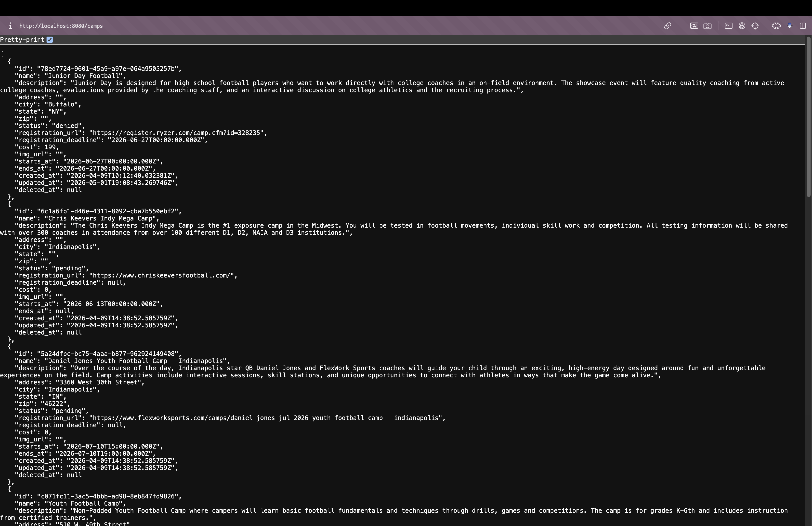
Task: Select the name "Youth Football Camp"
Action: point(83,503)
